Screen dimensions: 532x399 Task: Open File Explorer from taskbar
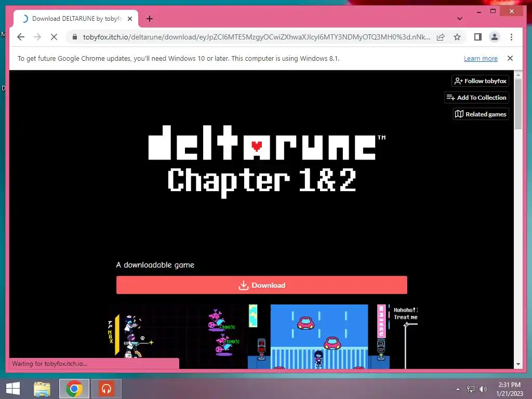[42, 389]
